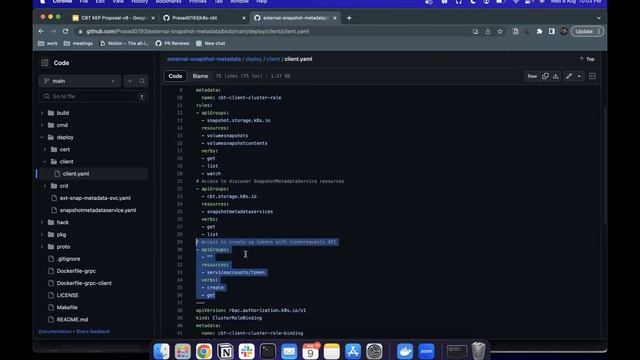Click the Chrome Update button

586,31
